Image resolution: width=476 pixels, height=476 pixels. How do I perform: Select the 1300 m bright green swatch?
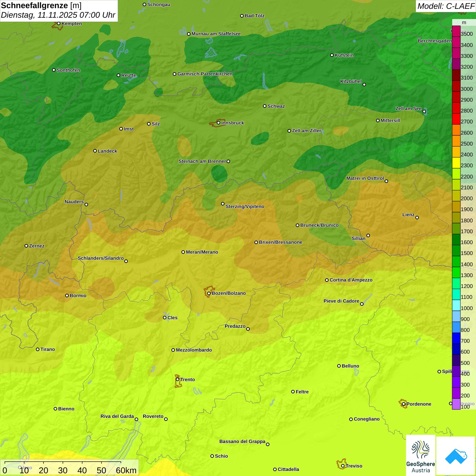(x=456, y=273)
